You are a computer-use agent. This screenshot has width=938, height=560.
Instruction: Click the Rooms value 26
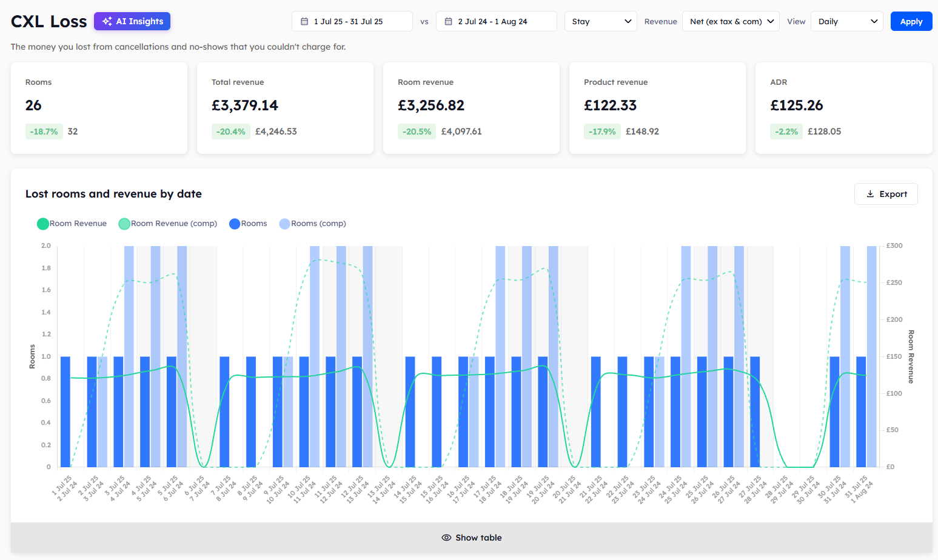tap(33, 105)
